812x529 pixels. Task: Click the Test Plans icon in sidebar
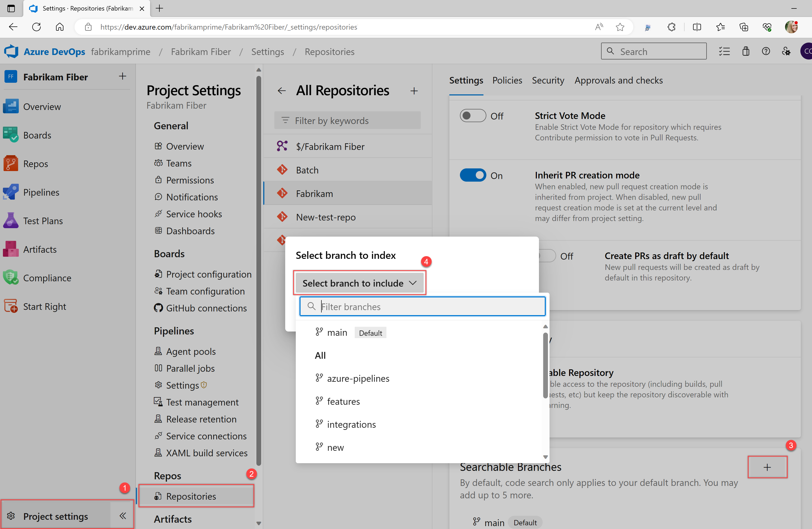[11, 221]
